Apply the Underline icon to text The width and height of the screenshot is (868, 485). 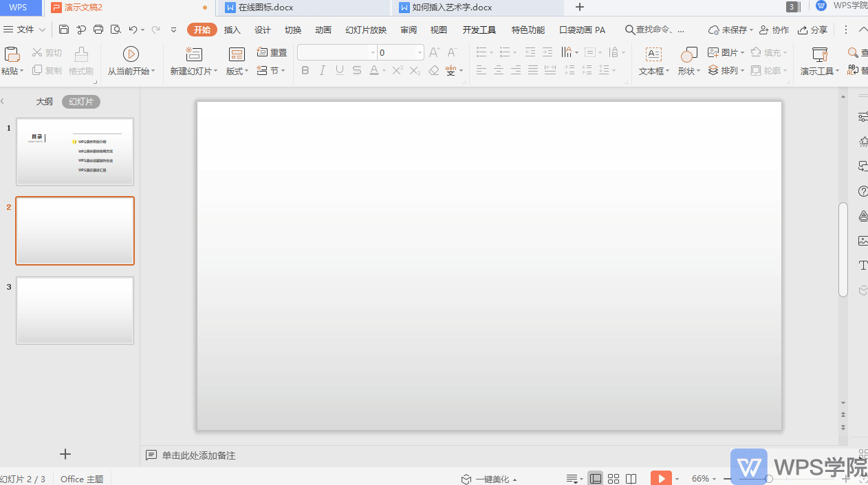(x=339, y=69)
